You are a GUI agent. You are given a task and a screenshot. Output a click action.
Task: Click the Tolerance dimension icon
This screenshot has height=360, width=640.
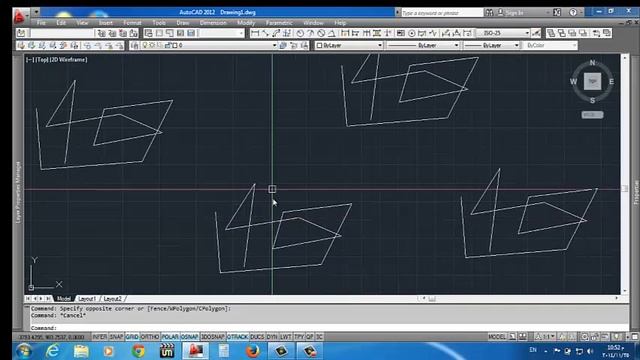[x=401, y=33]
